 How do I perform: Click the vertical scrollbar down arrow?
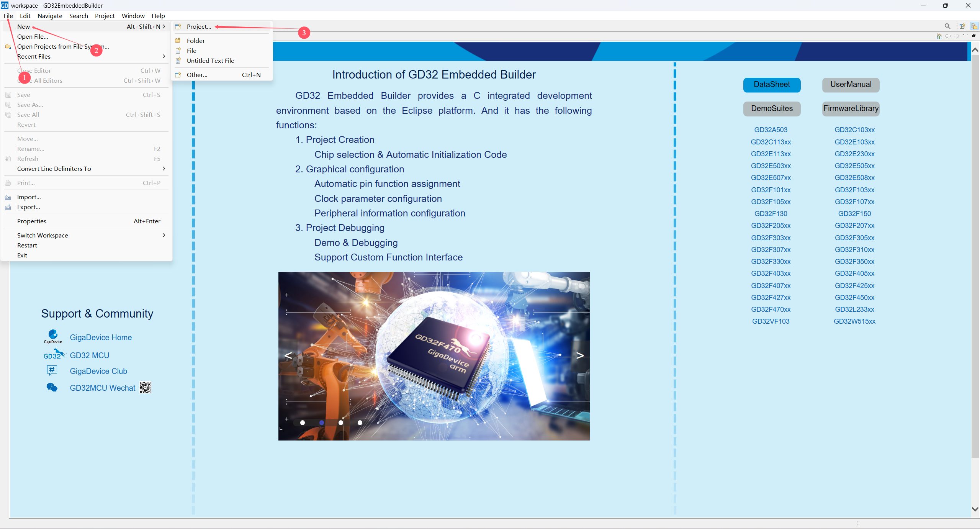(x=975, y=509)
